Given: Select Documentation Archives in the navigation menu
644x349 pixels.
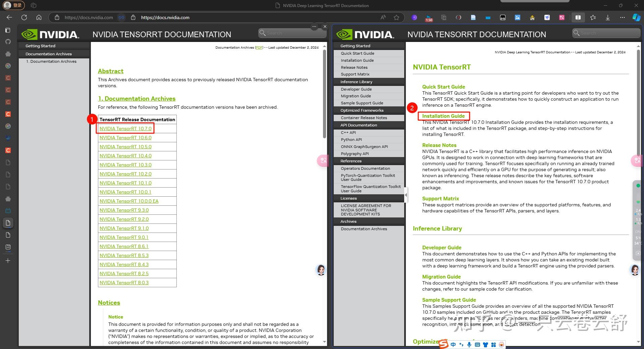Looking at the screenshot, I should (x=49, y=54).
